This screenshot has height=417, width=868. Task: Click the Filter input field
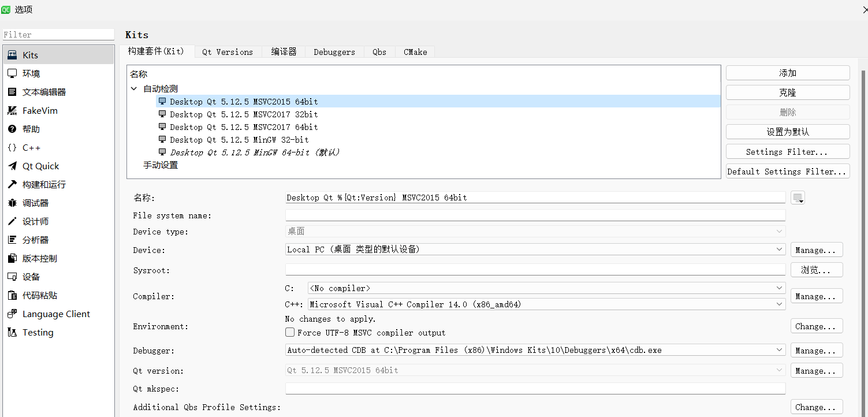click(58, 34)
